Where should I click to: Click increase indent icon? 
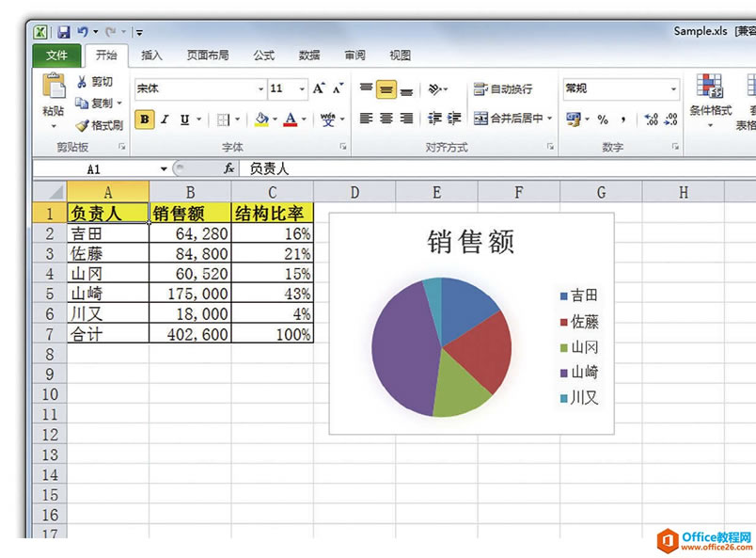click(x=454, y=119)
